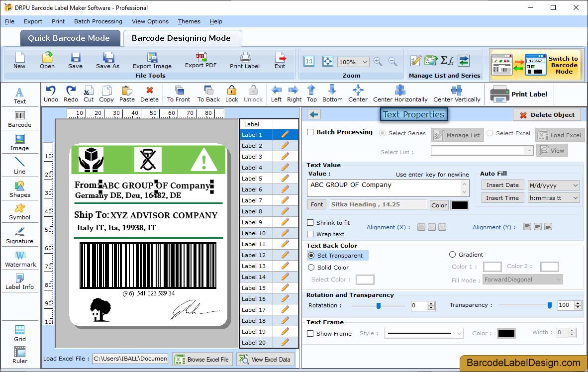Click the Browse Excel File button
This screenshot has height=372, width=588.
coord(203,359)
